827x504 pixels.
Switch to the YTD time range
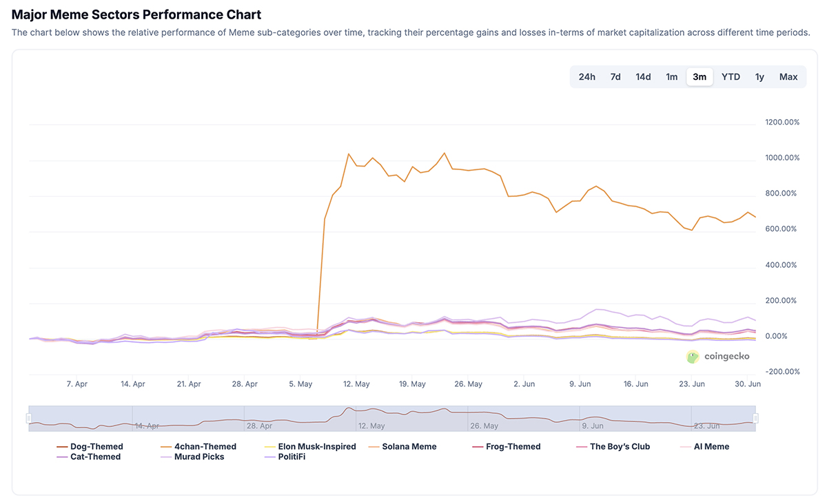click(731, 76)
